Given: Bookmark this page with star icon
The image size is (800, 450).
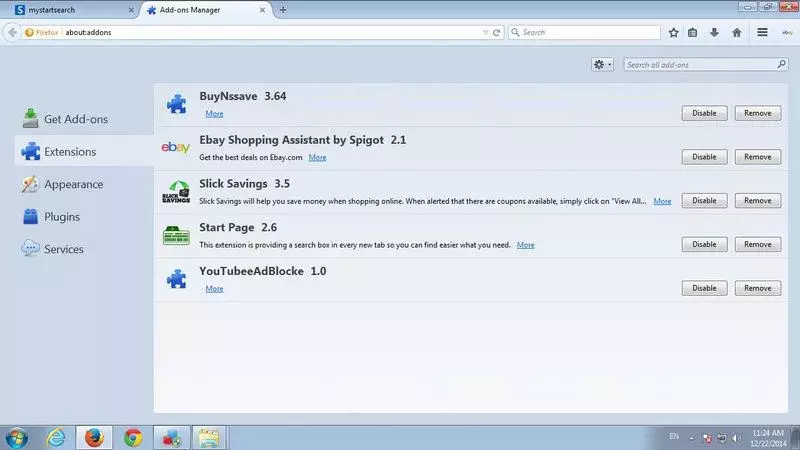Looking at the screenshot, I should pos(673,32).
